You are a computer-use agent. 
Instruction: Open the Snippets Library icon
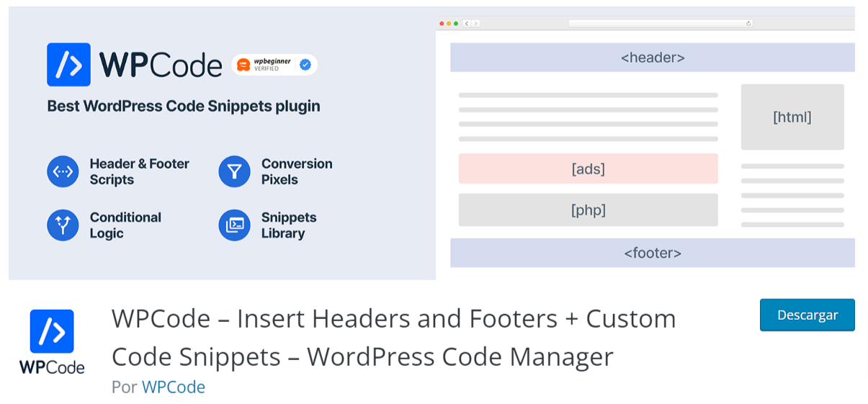[x=234, y=225]
